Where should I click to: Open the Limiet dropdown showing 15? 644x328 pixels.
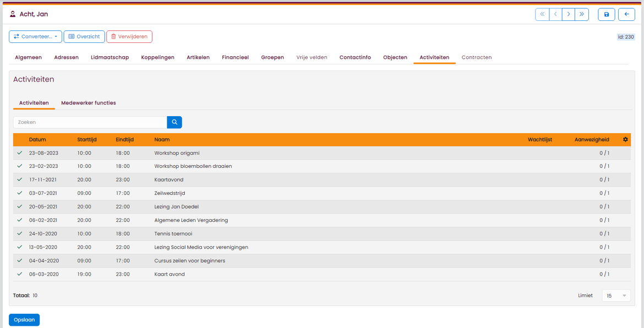[616, 296]
